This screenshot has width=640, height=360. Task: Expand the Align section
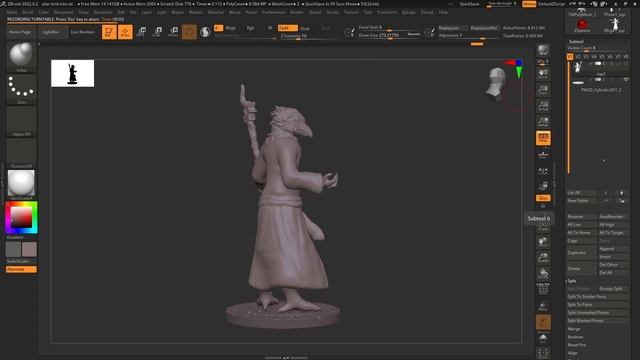pos(573,353)
